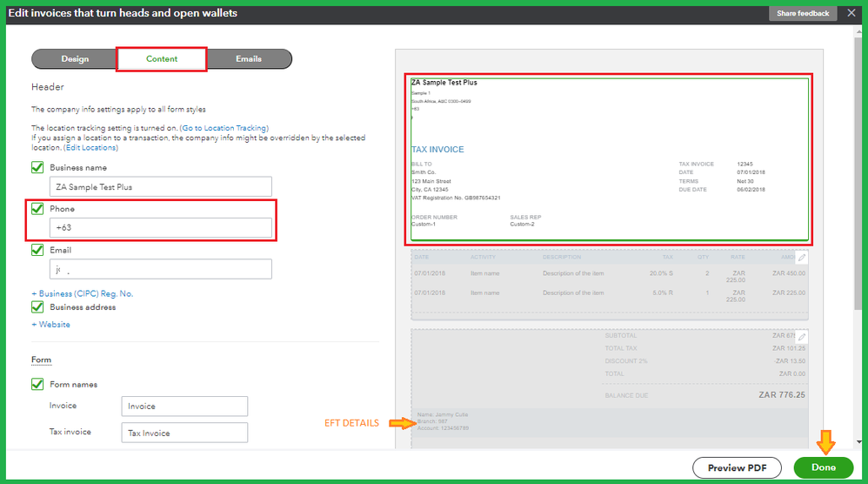The image size is (868, 484).
Task: Toggle the Email checkbox
Action: click(37, 250)
